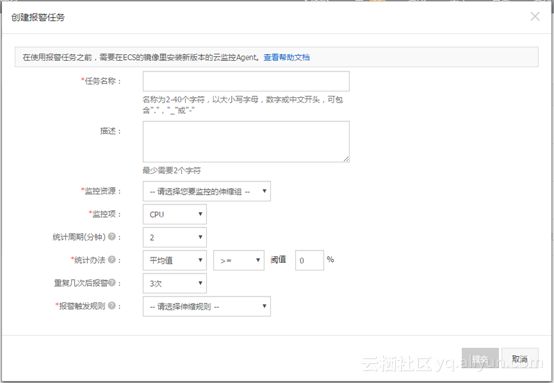
Task: Click the help icon beside 统计办法
Action: click(112, 260)
